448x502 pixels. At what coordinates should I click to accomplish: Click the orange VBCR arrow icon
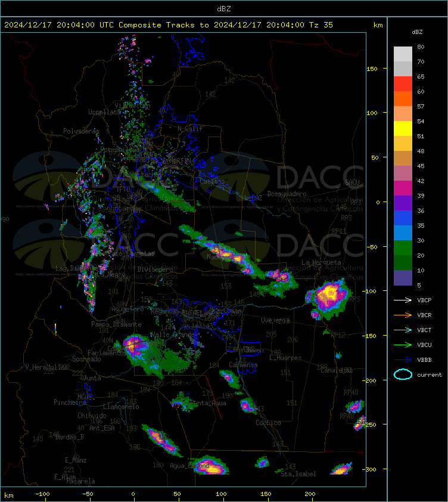pyautogui.click(x=403, y=315)
